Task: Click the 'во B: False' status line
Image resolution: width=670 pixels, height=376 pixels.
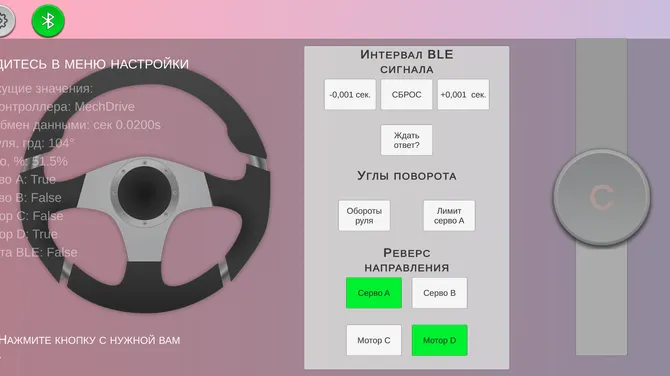Action: click(x=31, y=198)
